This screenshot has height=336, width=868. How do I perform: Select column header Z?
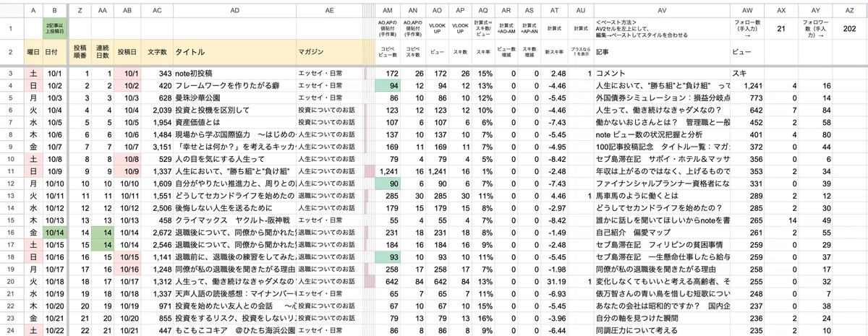[80, 11]
